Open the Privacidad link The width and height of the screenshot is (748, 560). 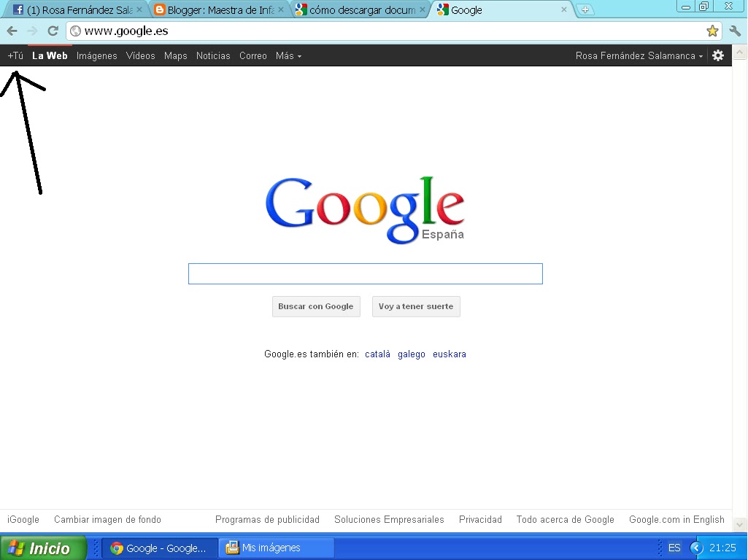pos(480,519)
